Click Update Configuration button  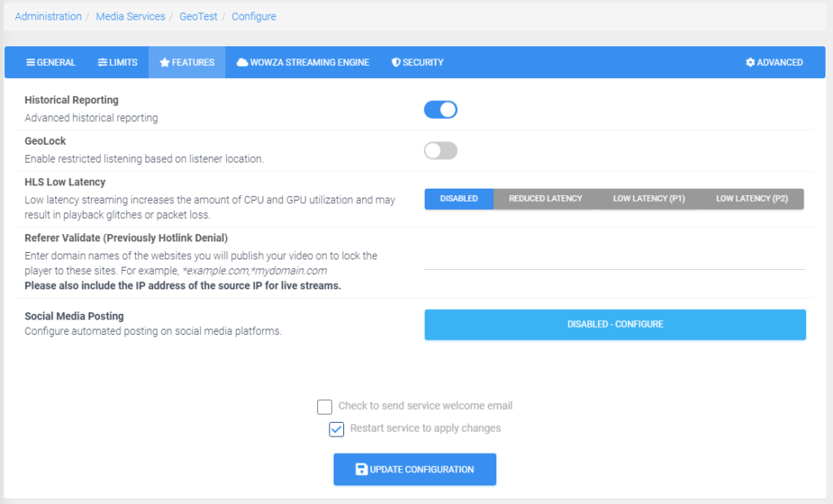click(x=415, y=470)
